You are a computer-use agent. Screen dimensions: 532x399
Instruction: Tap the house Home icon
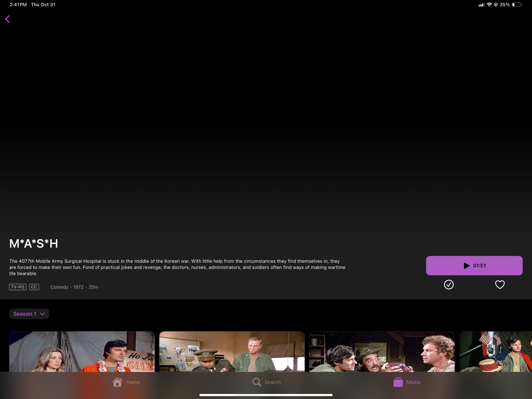[x=117, y=382]
